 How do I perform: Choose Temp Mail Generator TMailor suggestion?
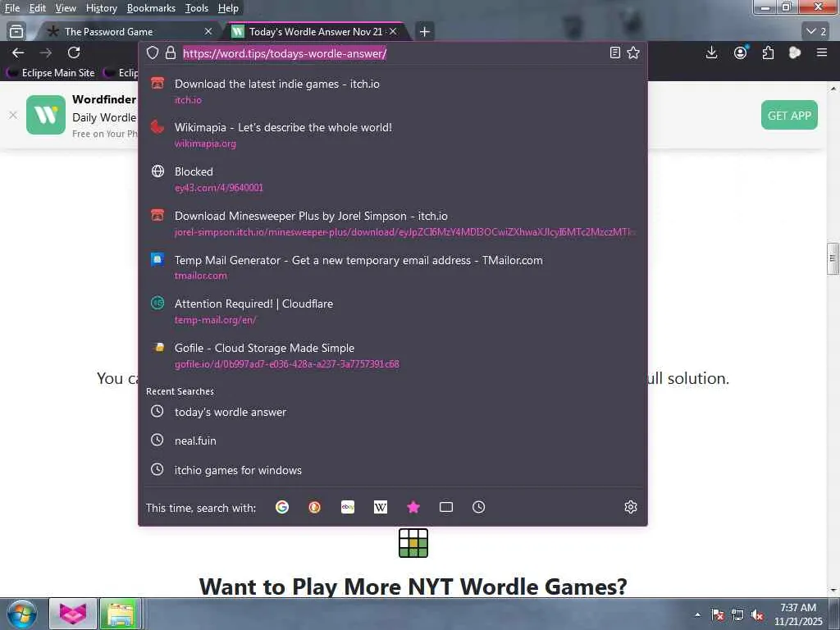click(393, 267)
